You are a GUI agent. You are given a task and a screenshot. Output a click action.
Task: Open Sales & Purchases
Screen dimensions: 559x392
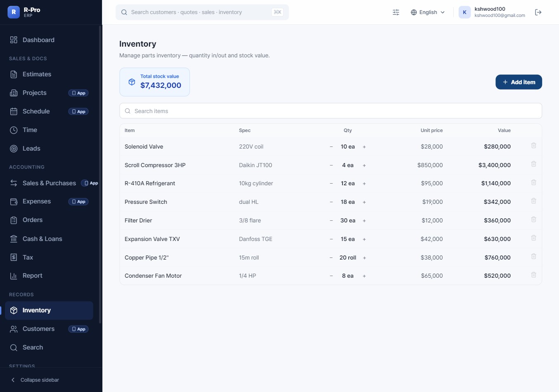(49, 183)
